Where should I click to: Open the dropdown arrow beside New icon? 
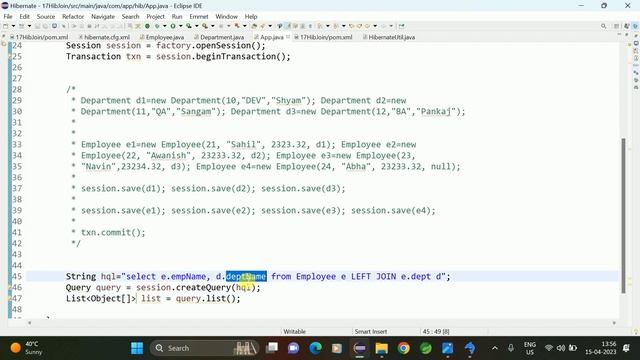coord(13,26)
